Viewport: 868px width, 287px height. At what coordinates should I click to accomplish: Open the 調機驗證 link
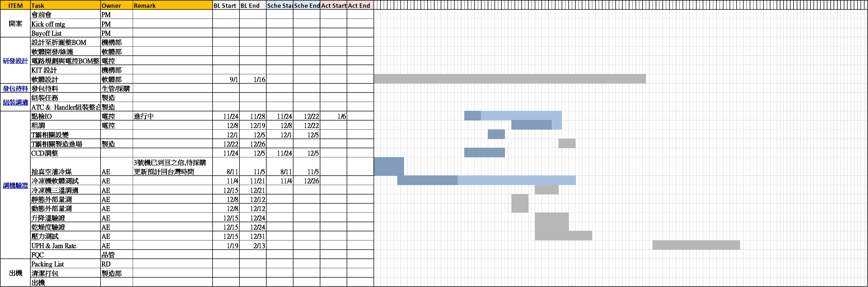click(x=16, y=186)
